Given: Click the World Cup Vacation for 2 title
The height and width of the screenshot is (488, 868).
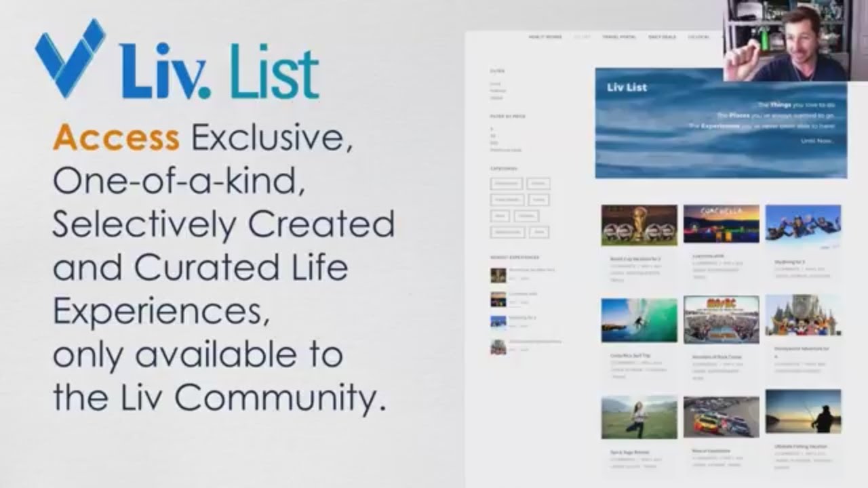Looking at the screenshot, I should 635,258.
